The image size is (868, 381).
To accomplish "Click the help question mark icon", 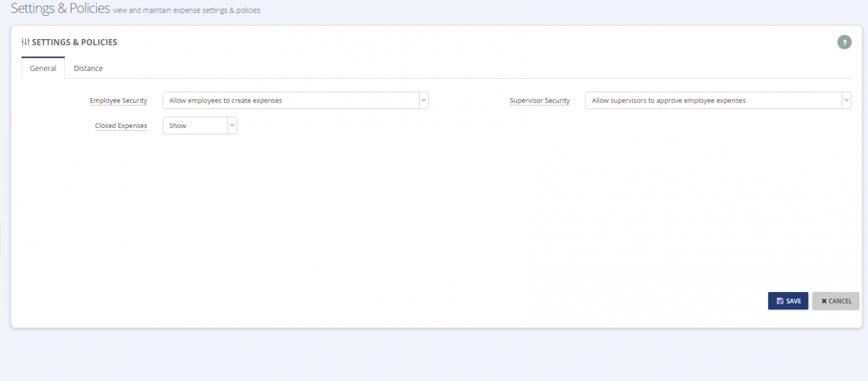I will point(844,42).
